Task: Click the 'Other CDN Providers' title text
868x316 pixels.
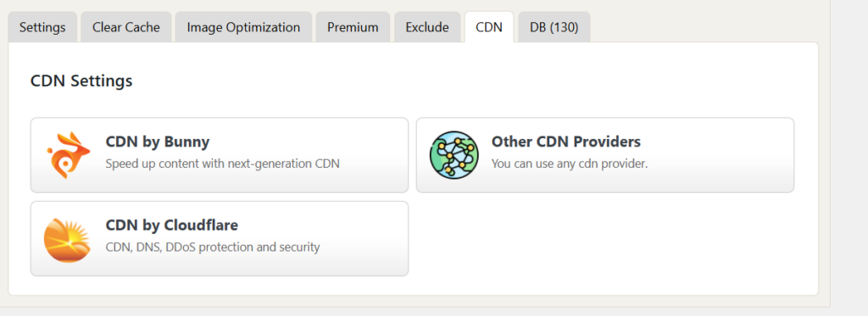Action: coord(565,141)
